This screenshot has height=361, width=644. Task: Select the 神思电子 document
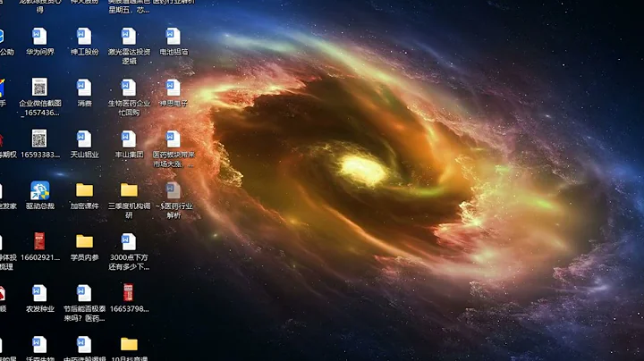coord(174,88)
